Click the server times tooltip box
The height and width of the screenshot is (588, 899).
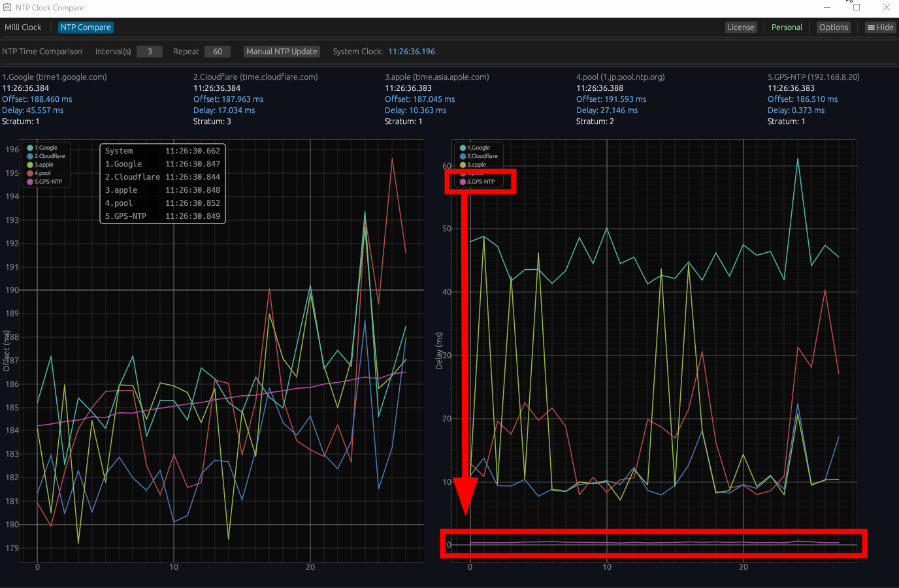click(163, 184)
